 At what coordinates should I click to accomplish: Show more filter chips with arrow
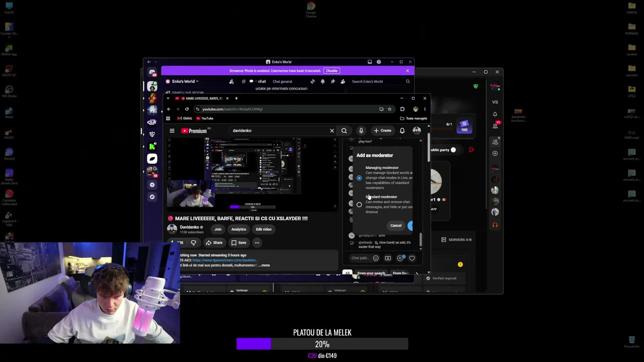click(x=417, y=274)
